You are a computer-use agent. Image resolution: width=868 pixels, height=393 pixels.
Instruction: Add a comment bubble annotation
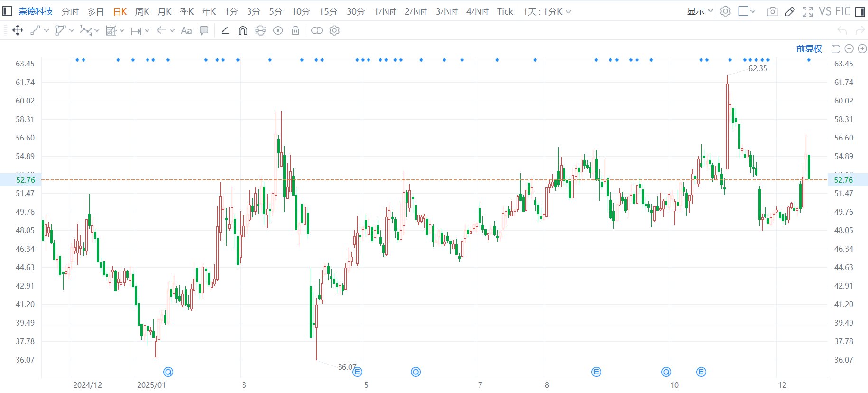(204, 31)
